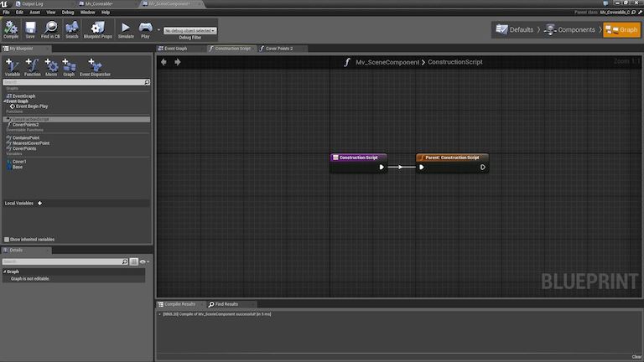Image resolution: width=644 pixels, height=362 pixels.
Task: Launch Play with the gamepad icon
Action: tap(145, 29)
